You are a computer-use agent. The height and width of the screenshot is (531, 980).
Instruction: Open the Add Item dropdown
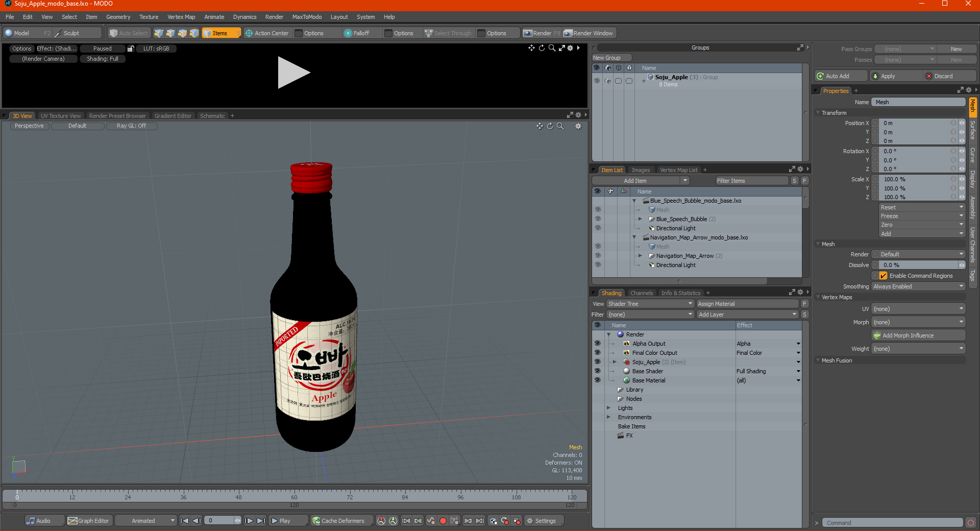point(641,181)
